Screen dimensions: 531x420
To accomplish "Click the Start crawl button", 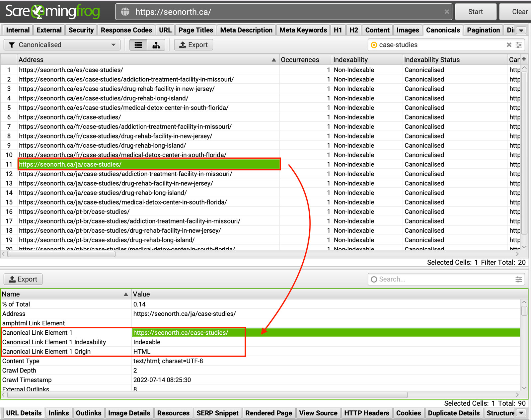I will [475, 12].
